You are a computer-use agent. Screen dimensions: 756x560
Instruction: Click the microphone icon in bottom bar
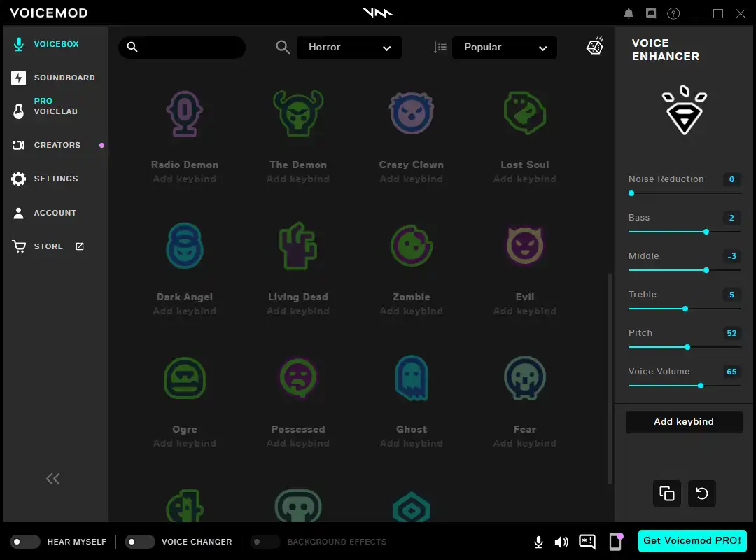[538, 542]
